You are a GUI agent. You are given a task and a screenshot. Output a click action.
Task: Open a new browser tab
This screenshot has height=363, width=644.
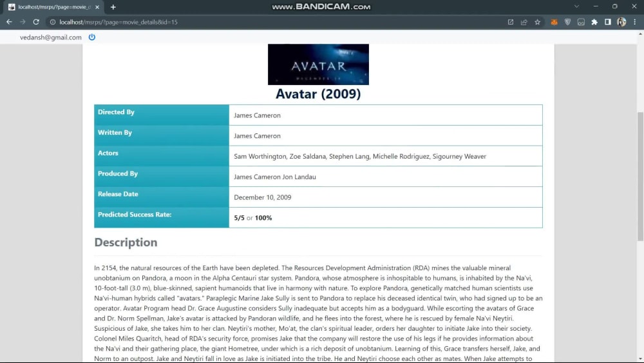pyautogui.click(x=113, y=7)
